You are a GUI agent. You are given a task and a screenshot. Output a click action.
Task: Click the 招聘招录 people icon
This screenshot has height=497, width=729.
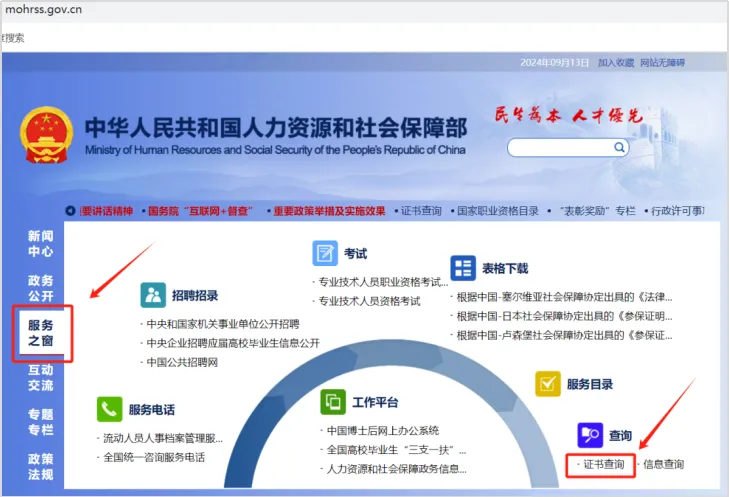click(x=153, y=295)
